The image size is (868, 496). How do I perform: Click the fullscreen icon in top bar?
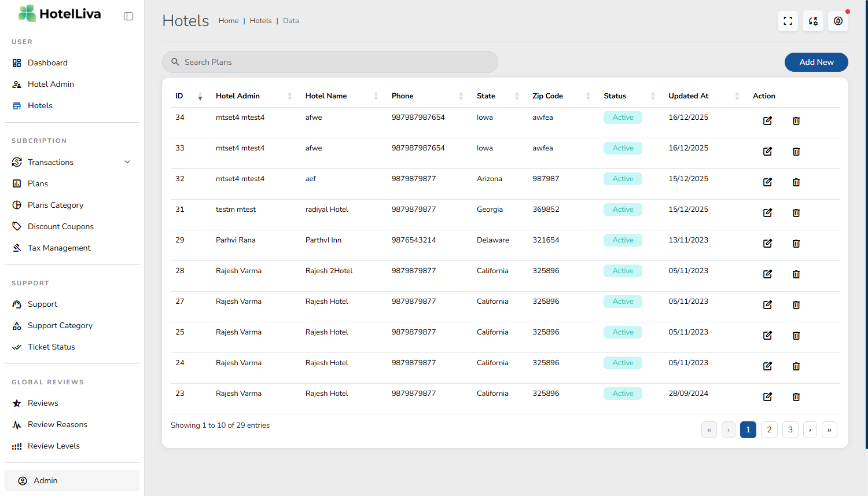[788, 21]
